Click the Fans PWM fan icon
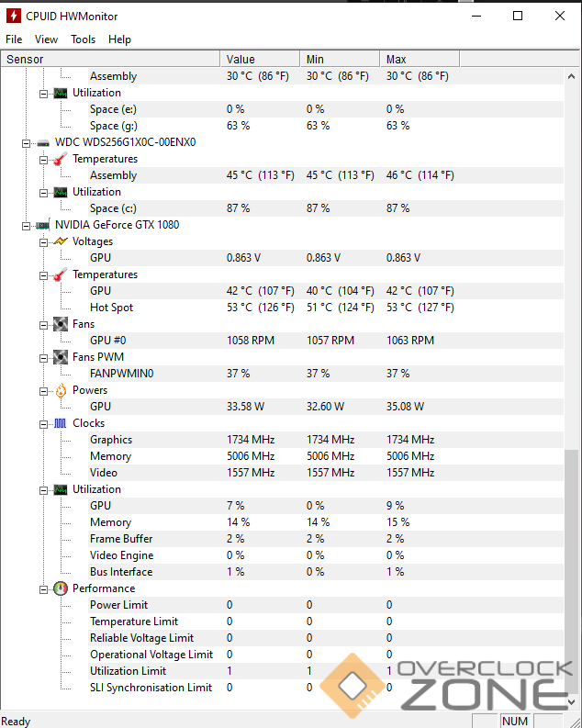This screenshot has height=728, width=582. click(61, 357)
